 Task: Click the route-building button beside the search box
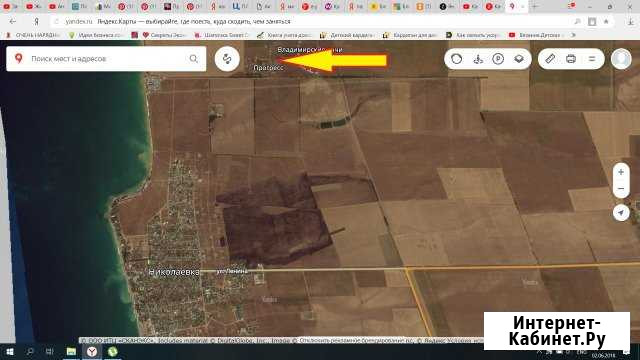point(227,59)
